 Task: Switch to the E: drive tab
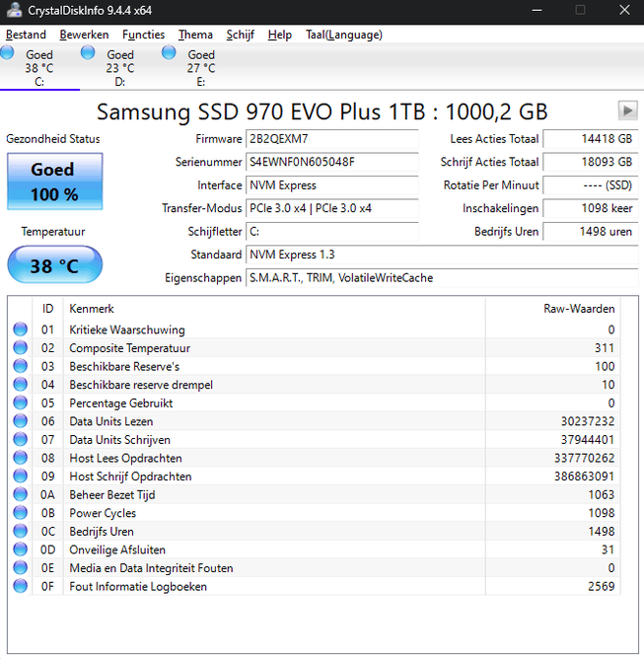point(201,67)
